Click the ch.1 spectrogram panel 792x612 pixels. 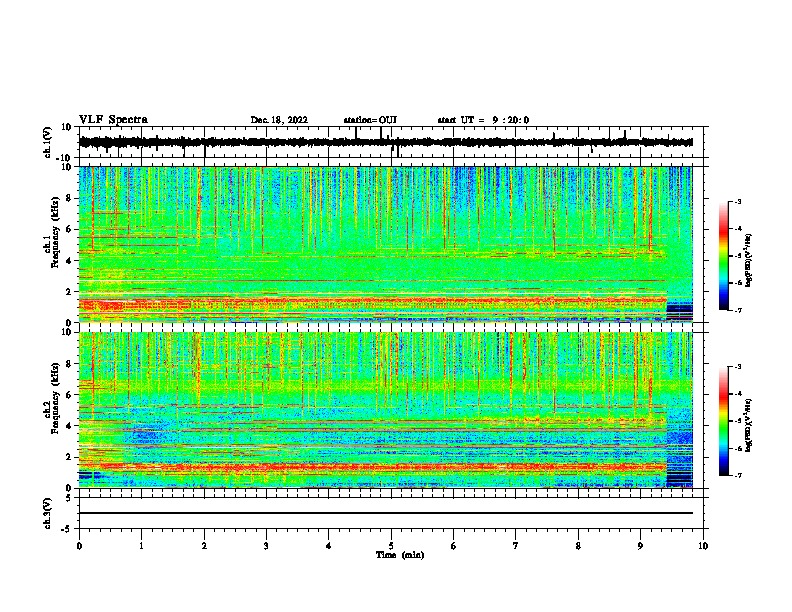pyautogui.click(x=385, y=244)
